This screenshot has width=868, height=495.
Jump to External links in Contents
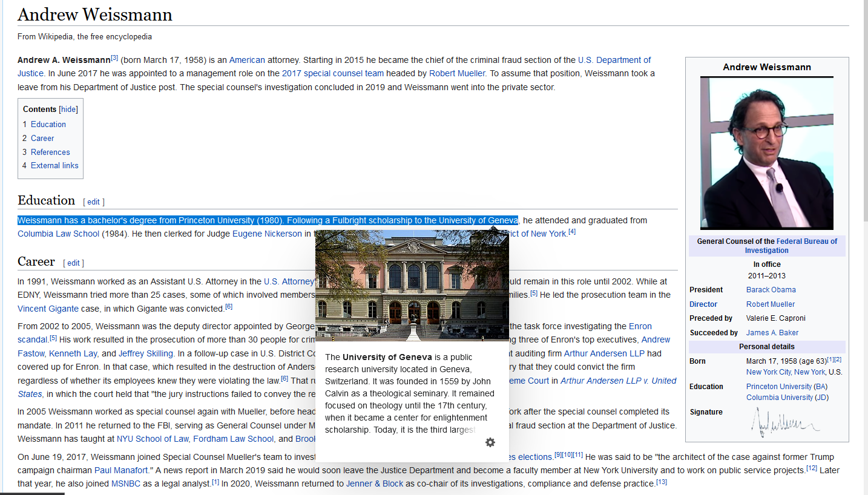click(x=54, y=165)
